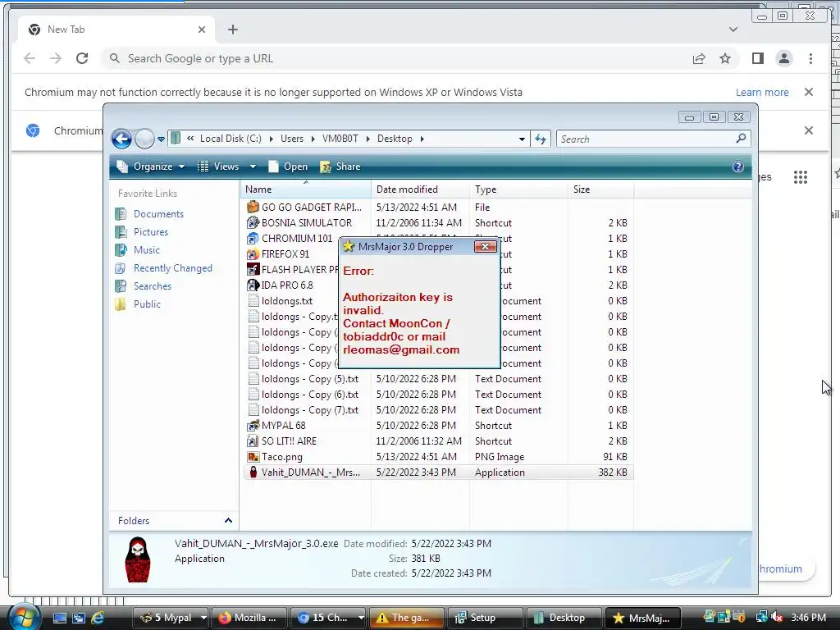Click Learn more in the Chromium infobar
This screenshot has width=840, height=630.
762,92
